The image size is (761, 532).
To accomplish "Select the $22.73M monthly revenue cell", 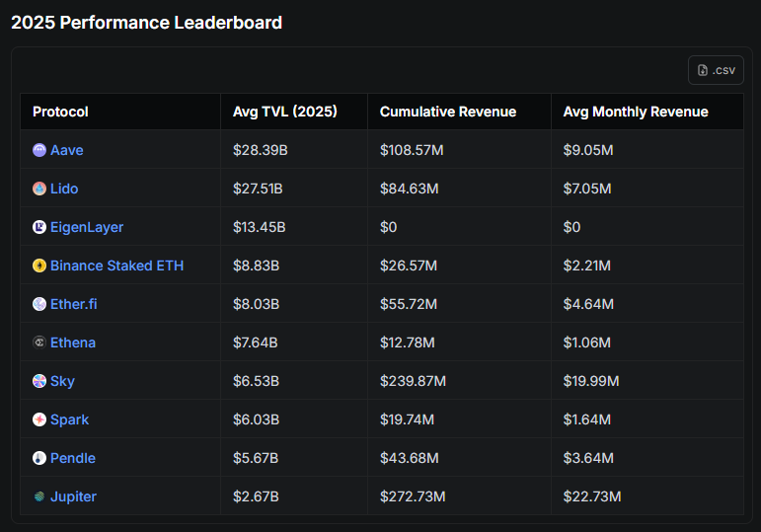I will point(647,496).
